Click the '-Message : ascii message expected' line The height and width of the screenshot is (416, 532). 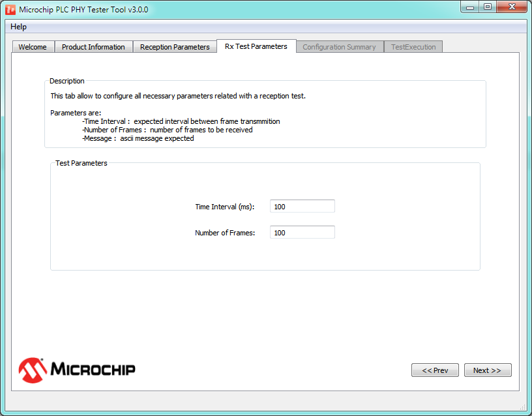(138, 138)
